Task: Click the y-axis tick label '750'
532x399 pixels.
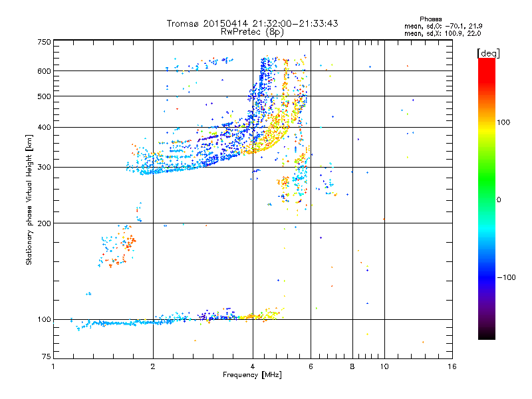Action: pos(45,42)
